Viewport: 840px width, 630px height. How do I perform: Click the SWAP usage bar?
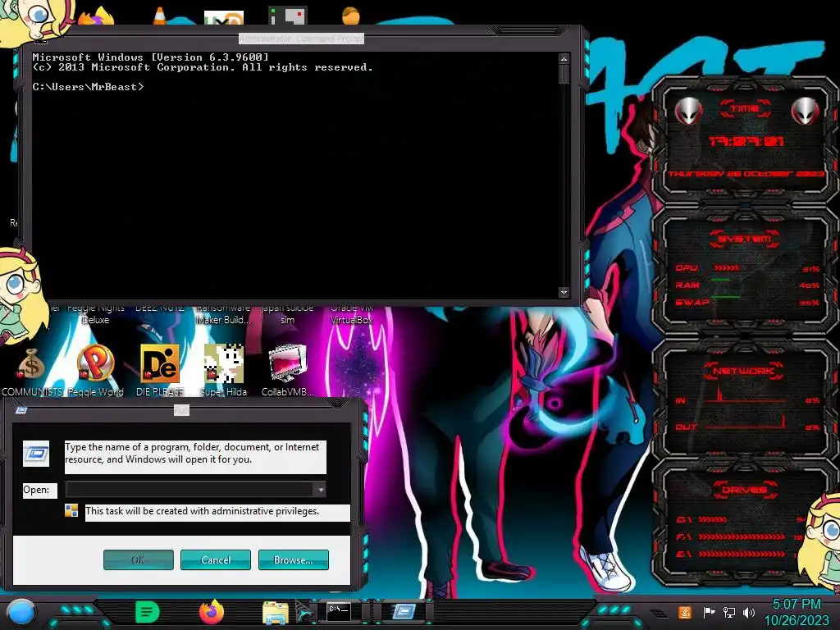coord(725,296)
